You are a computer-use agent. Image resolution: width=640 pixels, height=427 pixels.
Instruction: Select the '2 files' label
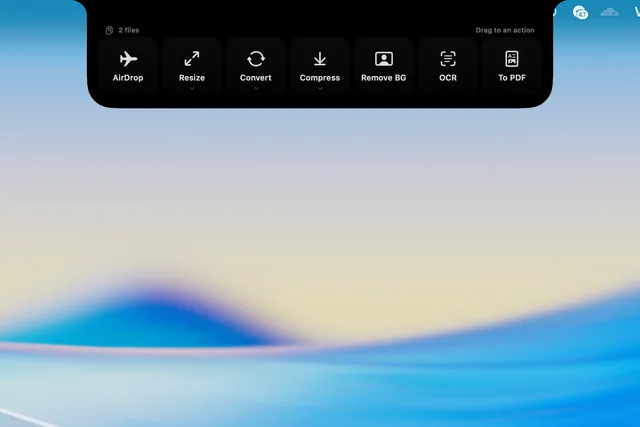tap(129, 30)
